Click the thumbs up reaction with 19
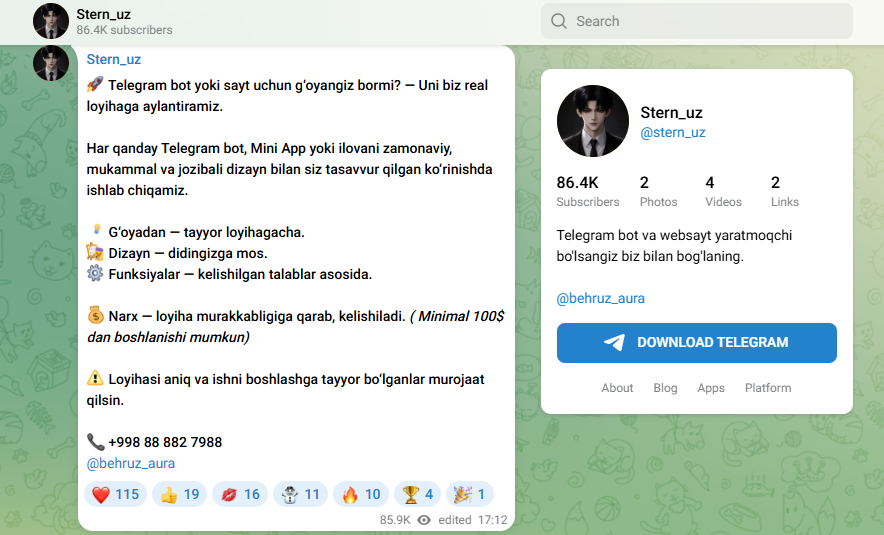Image resolution: width=884 pixels, height=535 pixels. (179, 494)
